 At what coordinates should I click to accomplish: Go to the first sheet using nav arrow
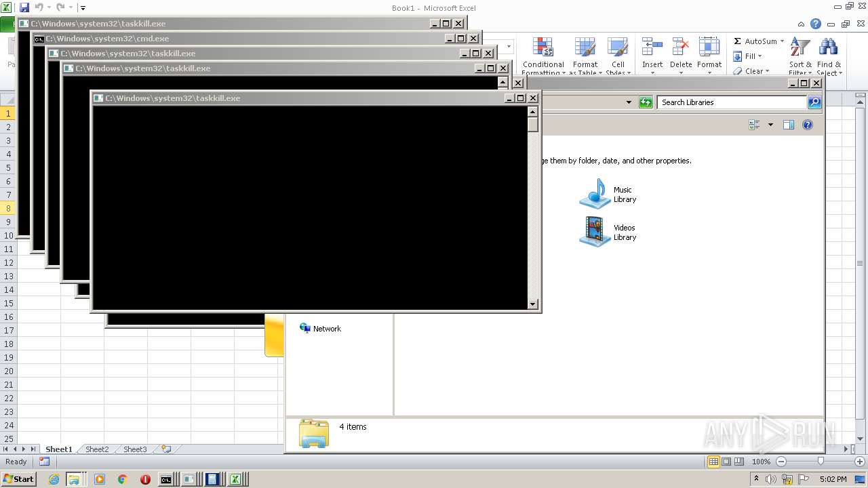pyautogui.click(x=6, y=449)
